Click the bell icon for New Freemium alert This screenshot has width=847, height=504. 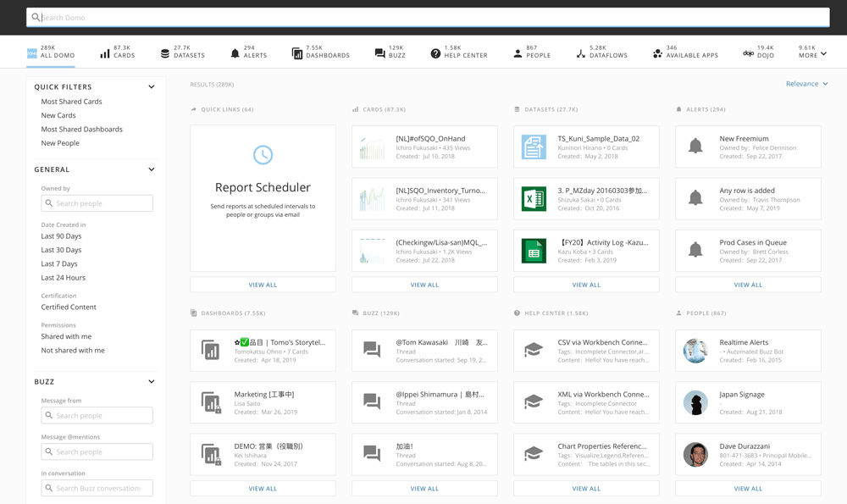[x=695, y=146]
